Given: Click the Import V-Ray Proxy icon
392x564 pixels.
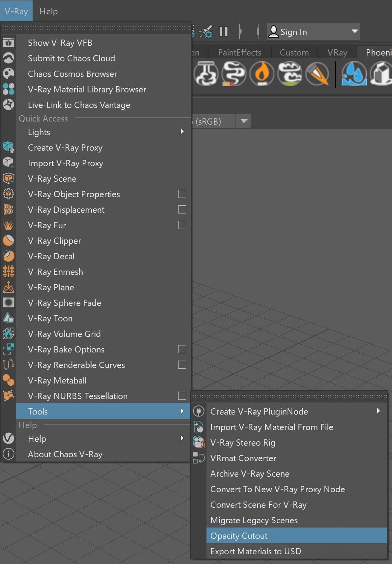Looking at the screenshot, I should [9, 163].
